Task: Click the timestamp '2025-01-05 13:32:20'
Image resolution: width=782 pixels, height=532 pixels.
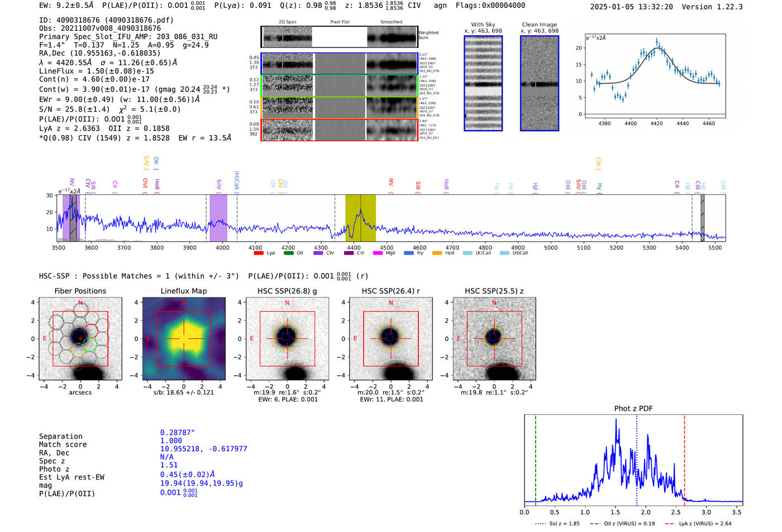Action: pyautogui.click(x=632, y=7)
